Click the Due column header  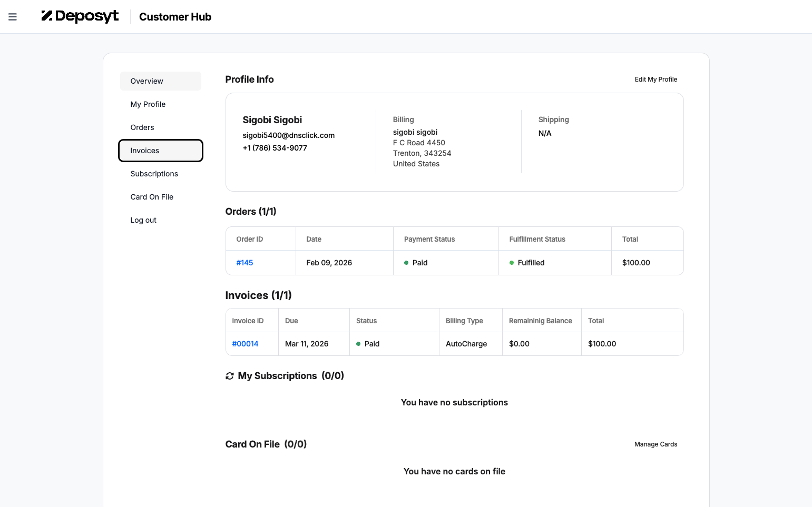point(291,321)
